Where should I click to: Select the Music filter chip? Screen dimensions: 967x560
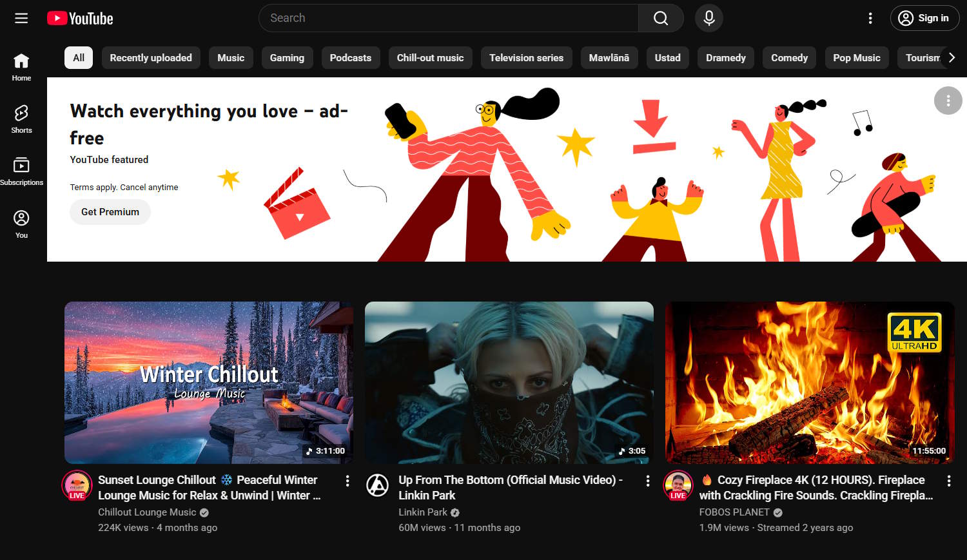(231, 58)
